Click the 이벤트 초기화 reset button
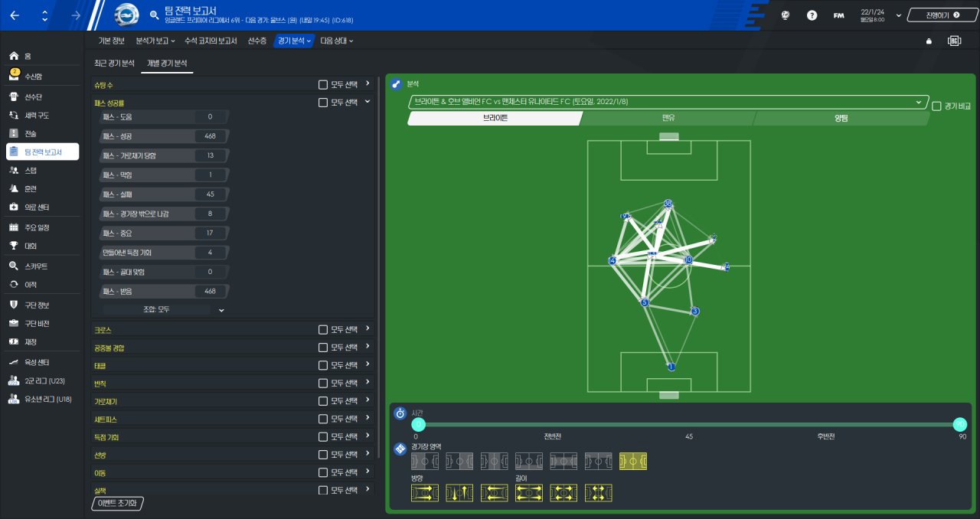Screen dimensions: 980x519 (117, 503)
